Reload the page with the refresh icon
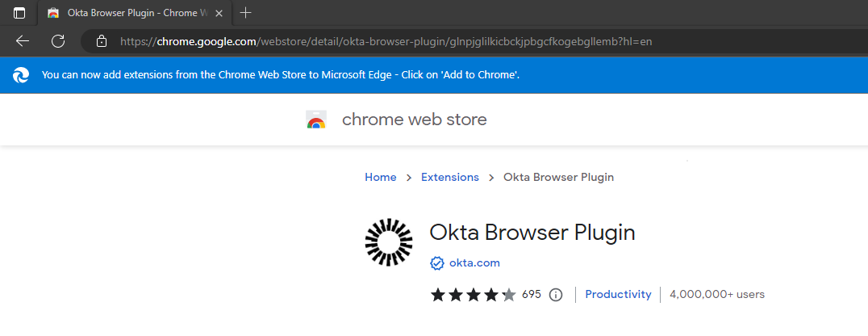Screen dimensions: 868x336 [x=58, y=41]
